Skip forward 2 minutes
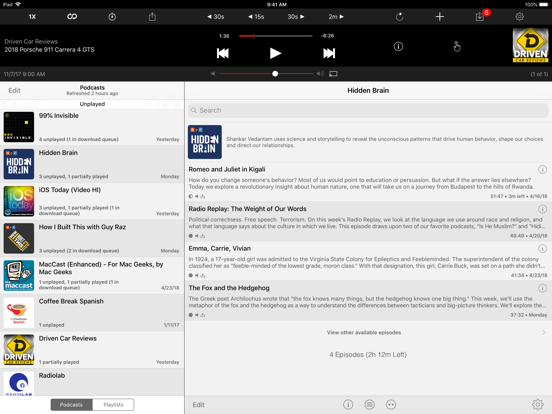The image size is (552, 414). click(x=336, y=17)
